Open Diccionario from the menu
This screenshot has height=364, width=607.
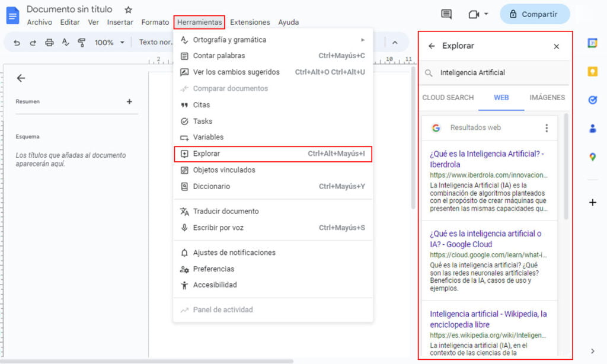click(x=273, y=187)
